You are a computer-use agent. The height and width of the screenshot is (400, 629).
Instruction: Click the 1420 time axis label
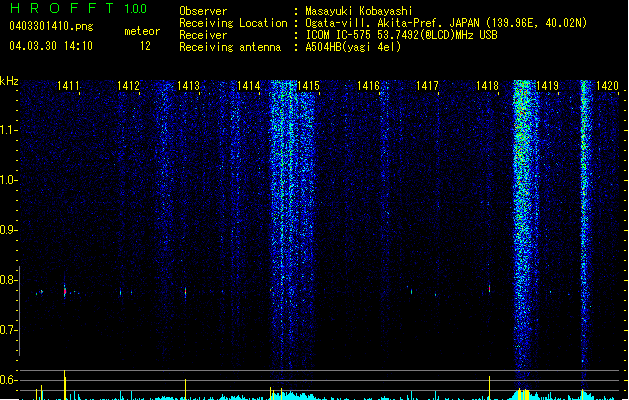607,85
